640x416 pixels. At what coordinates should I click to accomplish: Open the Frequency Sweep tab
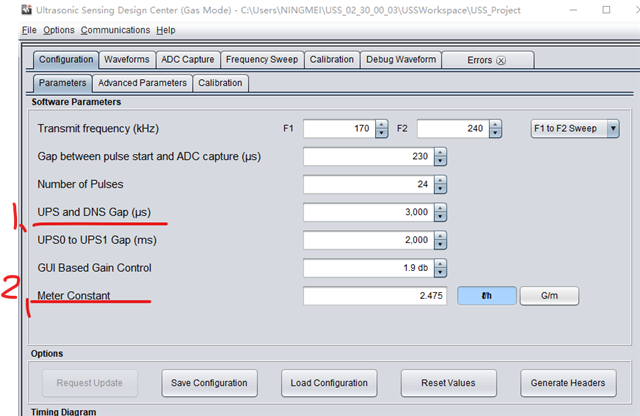(x=262, y=60)
